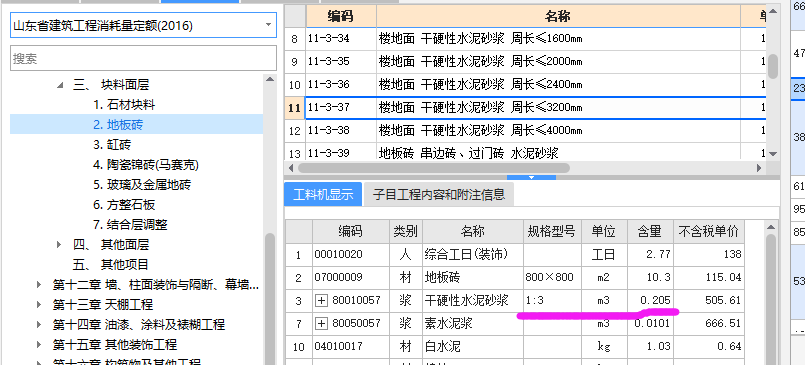Select quota row 11-3-37
This screenshot has height=365, width=805.
[526, 108]
